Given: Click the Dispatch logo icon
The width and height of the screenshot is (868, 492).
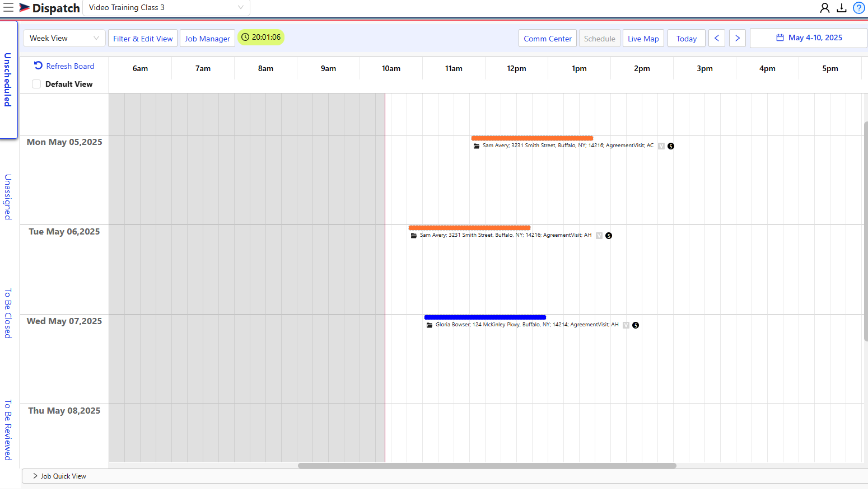Looking at the screenshot, I should 25,8.
